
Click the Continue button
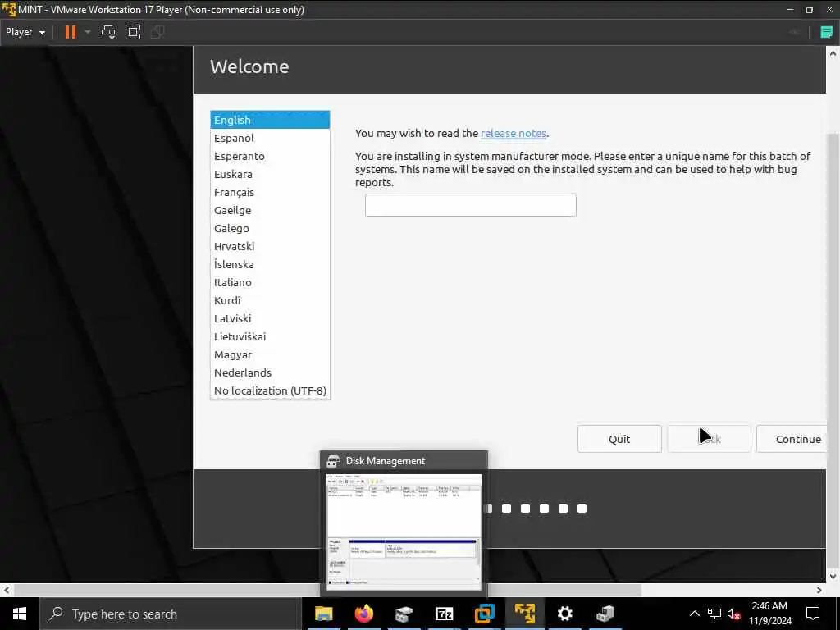(x=792, y=440)
